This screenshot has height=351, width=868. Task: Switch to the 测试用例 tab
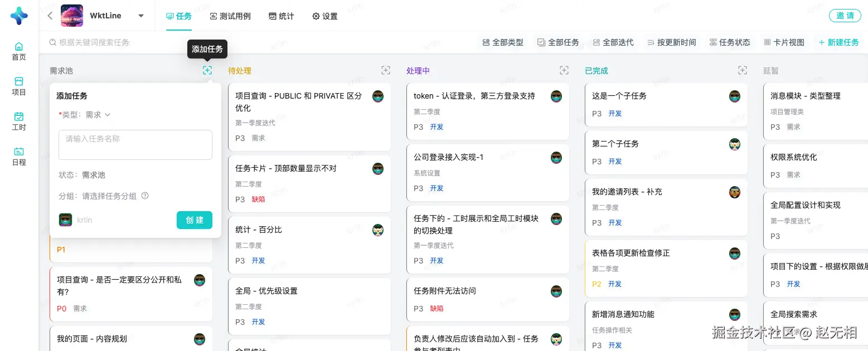tap(230, 16)
